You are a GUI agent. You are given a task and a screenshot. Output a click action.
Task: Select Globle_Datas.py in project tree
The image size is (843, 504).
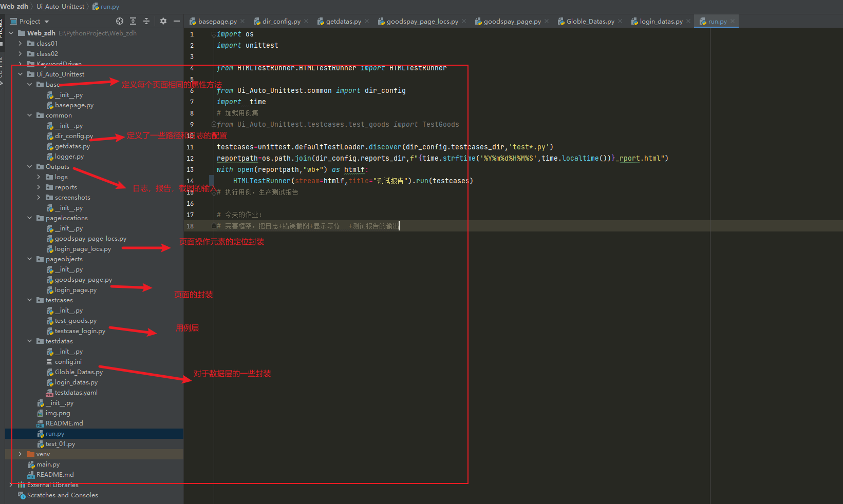coord(79,372)
